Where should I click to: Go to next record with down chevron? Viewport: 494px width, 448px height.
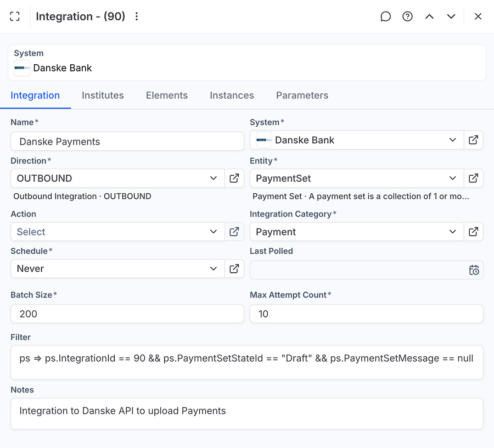451,16
